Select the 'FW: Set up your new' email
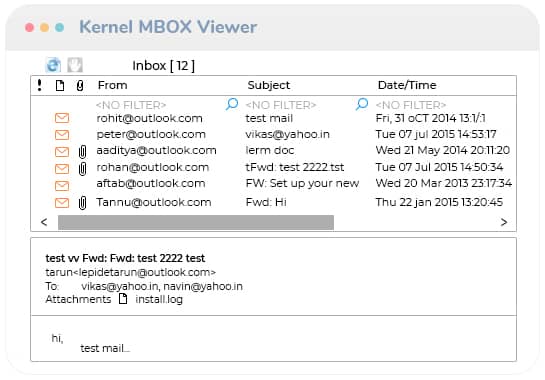This screenshot has width=545, height=380. (x=273, y=184)
